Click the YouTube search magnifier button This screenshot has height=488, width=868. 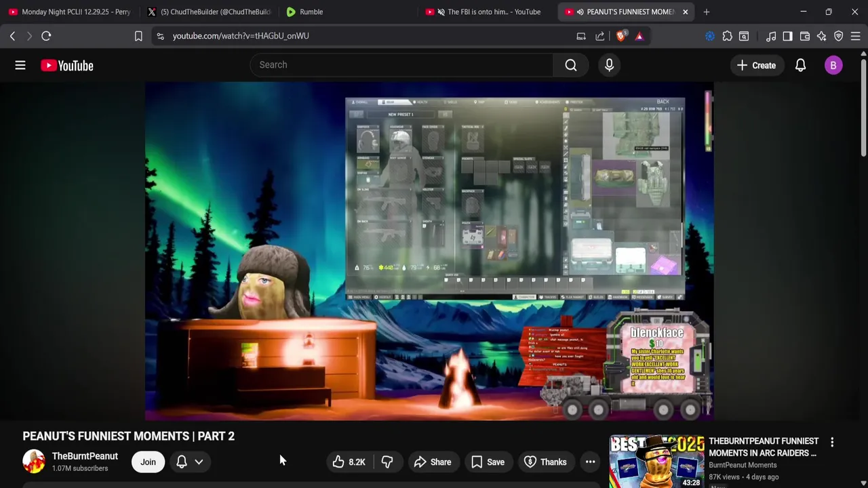coord(571,65)
